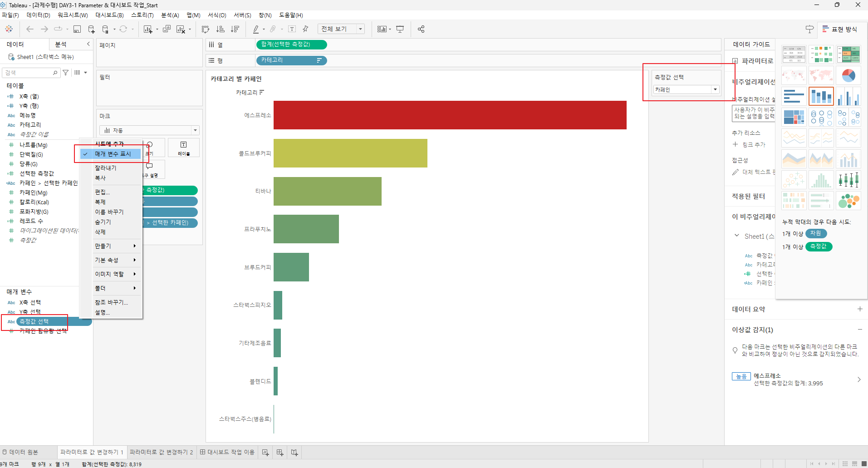Expand the 데이터 요약 section plus
868x468 pixels.
click(859, 309)
